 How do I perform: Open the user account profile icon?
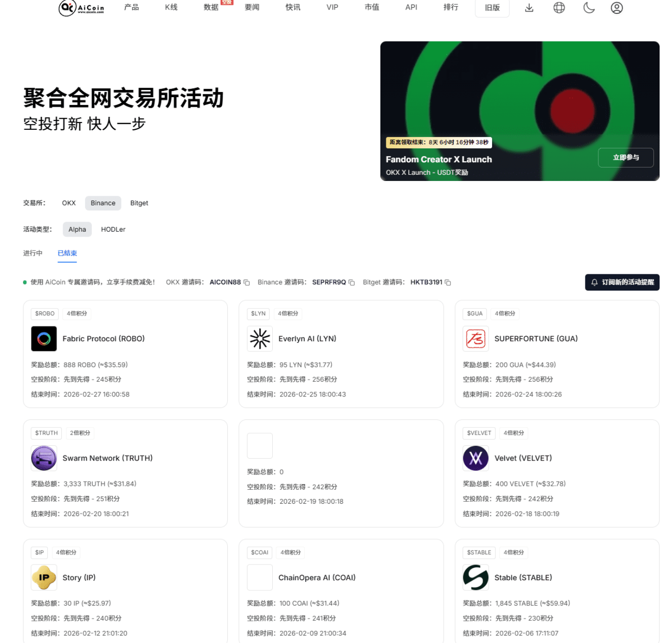click(x=616, y=8)
